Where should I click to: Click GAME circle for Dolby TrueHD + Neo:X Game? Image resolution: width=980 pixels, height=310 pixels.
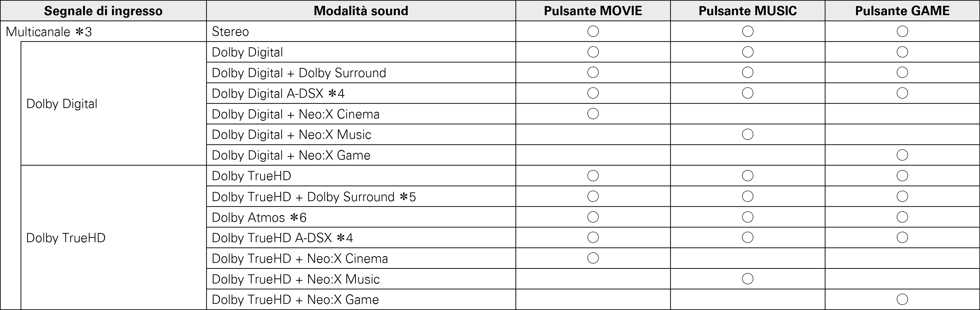click(902, 300)
